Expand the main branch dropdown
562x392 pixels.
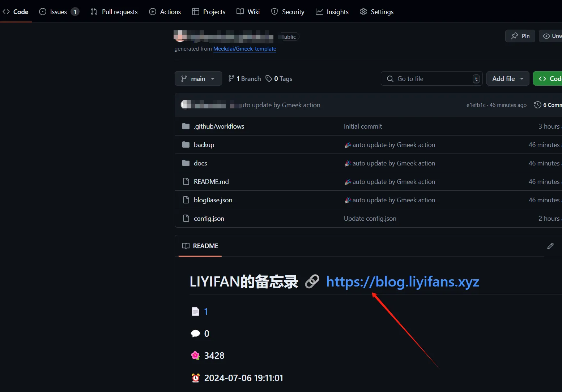(x=198, y=79)
